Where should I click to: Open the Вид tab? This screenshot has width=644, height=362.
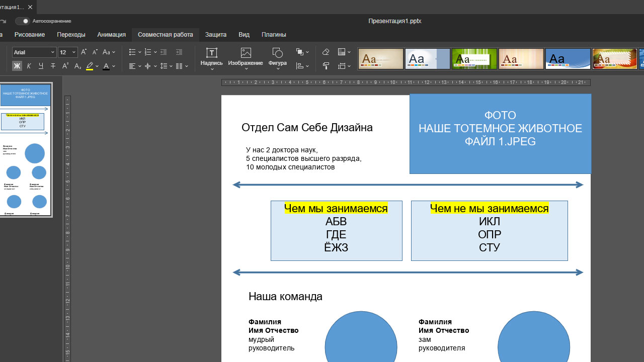244,35
